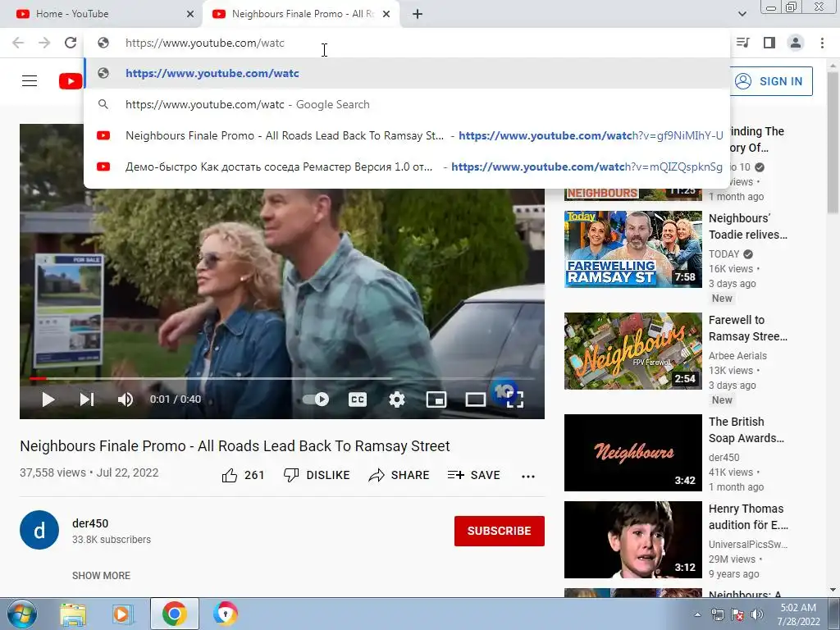
Task: Select the Google Search suggestion
Action: 407,104
